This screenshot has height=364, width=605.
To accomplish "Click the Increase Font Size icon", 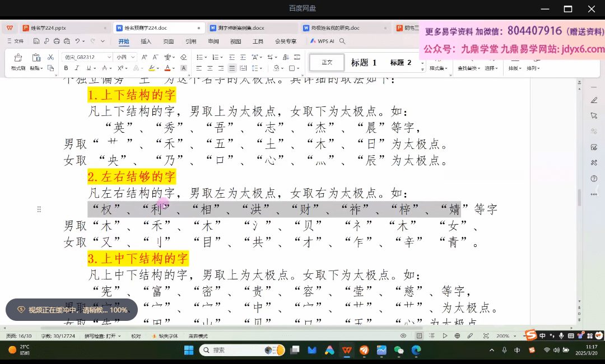I will click(144, 57).
